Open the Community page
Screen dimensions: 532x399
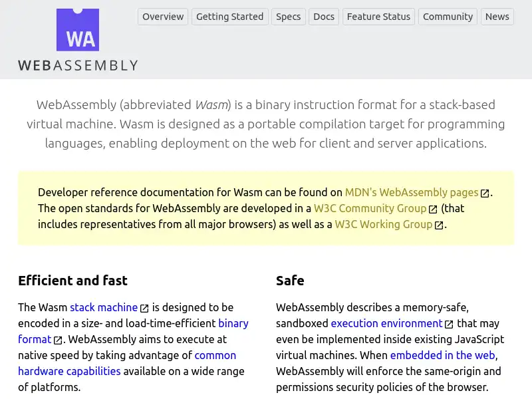tap(448, 17)
